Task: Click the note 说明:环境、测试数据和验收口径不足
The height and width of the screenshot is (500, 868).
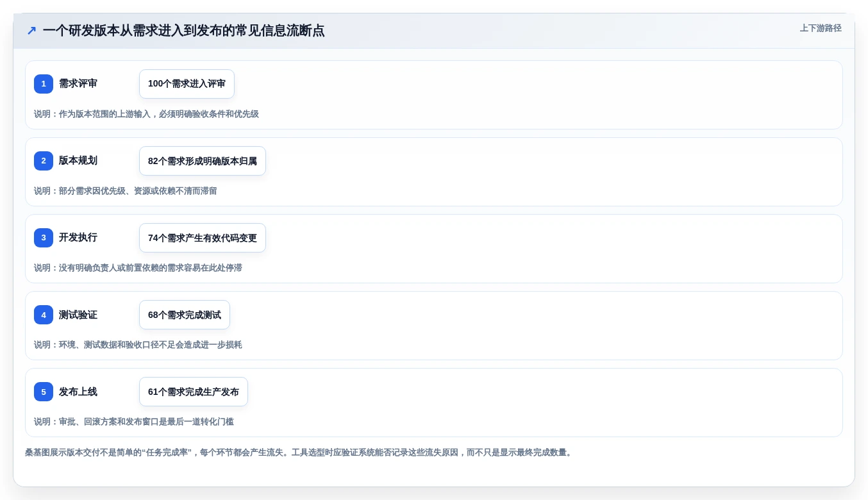Action: (x=138, y=345)
